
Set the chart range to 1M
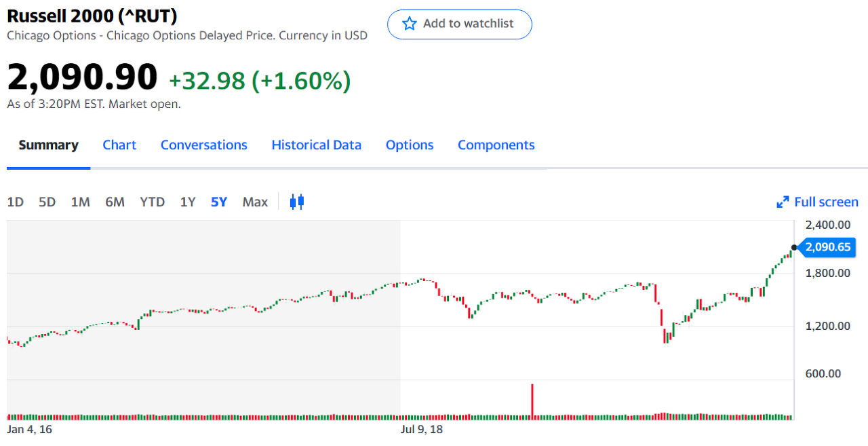81,202
